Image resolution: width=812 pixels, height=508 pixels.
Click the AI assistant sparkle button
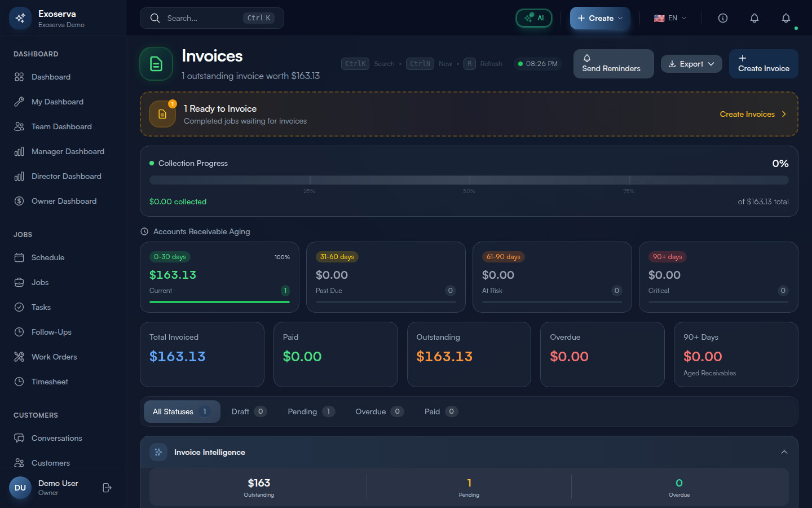pyautogui.click(x=533, y=18)
